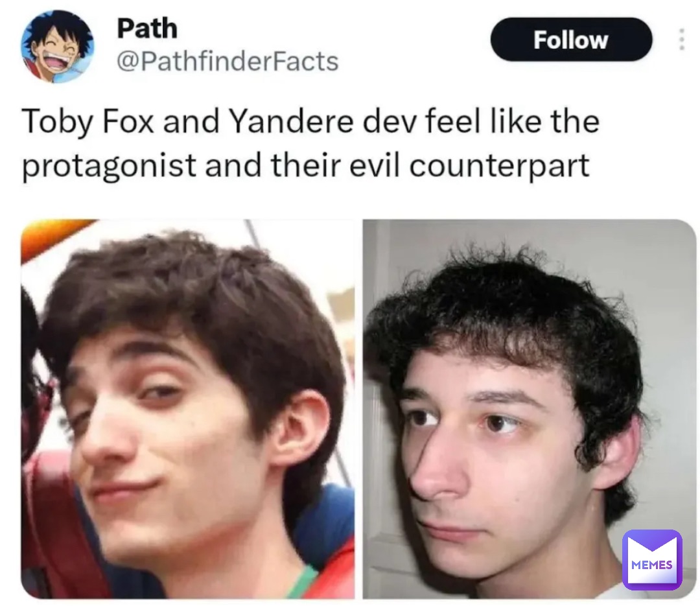Visit the @PathfinderFacts handle
700x606 pixels.
[227, 61]
